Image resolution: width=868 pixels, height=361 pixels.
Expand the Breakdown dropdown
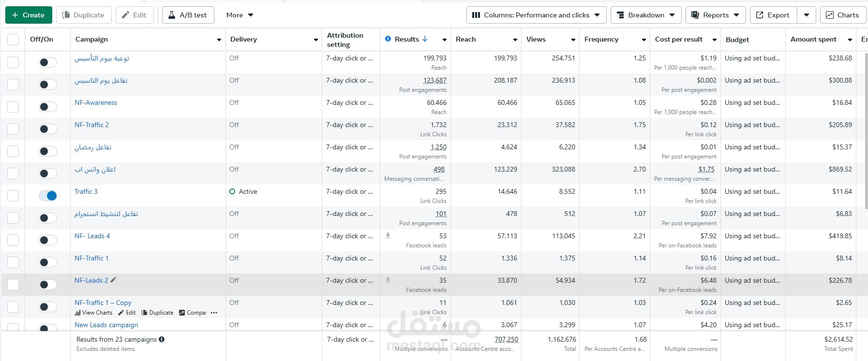[646, 15]
